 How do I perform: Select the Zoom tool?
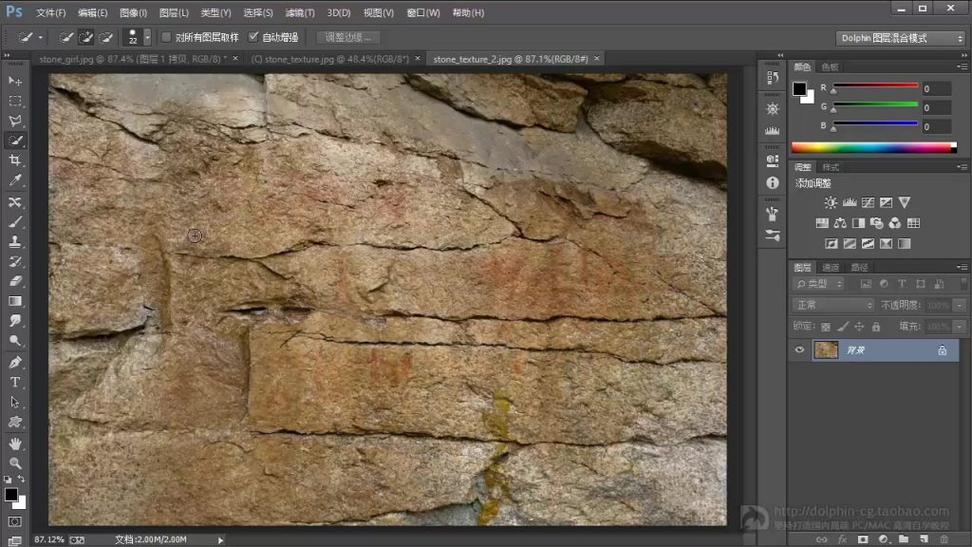(x=15, y=463)
